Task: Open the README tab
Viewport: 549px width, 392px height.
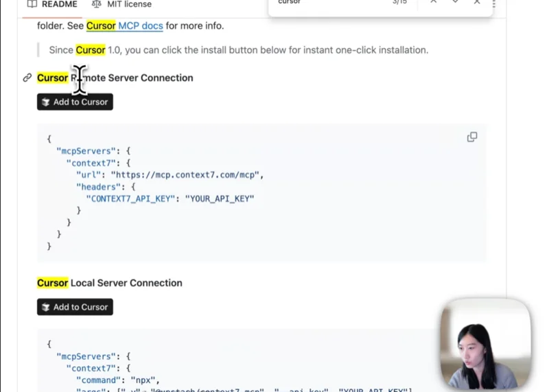Action: pyautogui.click(x=53, y=4)
